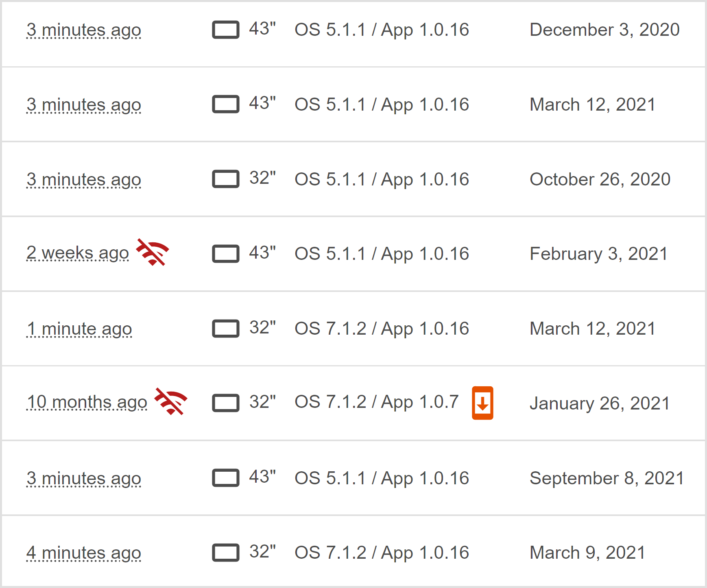This screenshot has width=707, height=588.
Task: Click the orange app update download icon
Action: click(x=482, y=403)
